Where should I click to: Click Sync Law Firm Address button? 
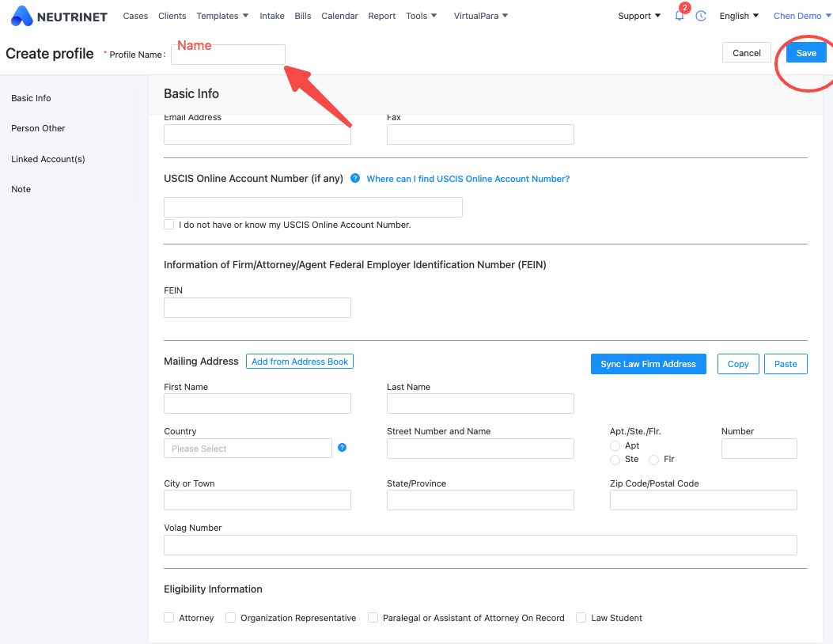pos(648,364)
